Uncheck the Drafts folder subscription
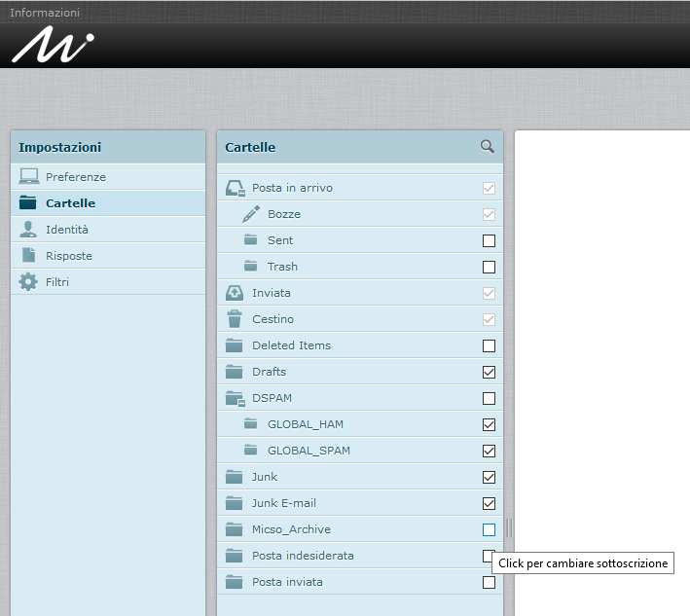The width and height of the screenshot is (690, 616). point(489,372)
